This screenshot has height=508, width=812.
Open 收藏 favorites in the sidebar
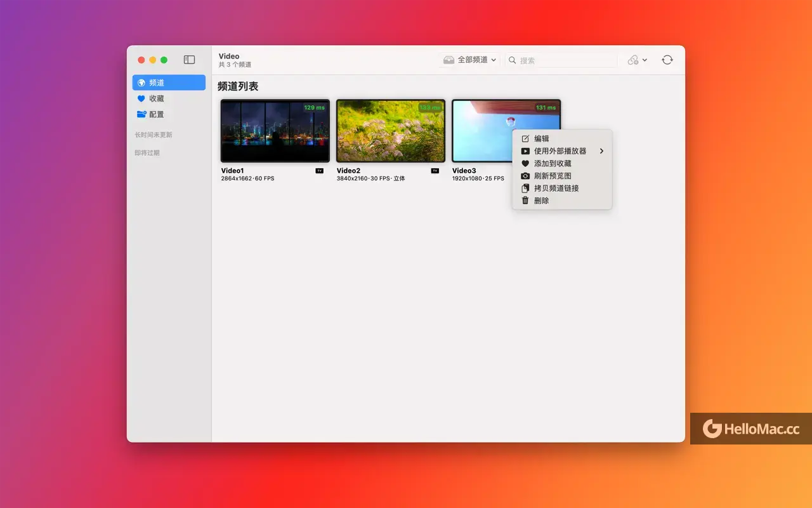(x=169, y=98)
